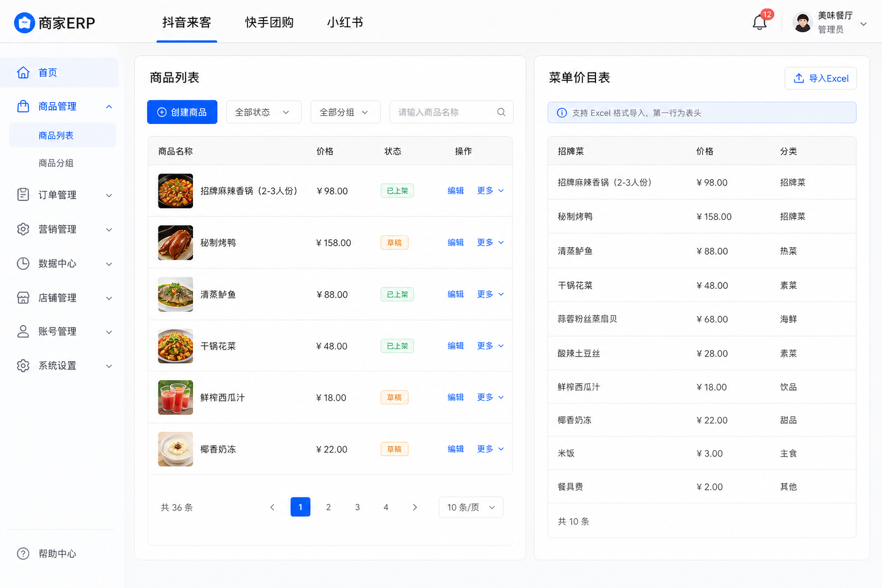
Task: Open 更多 menu for 清蒸鲈鱼
Action: click(x=490, y=294)
